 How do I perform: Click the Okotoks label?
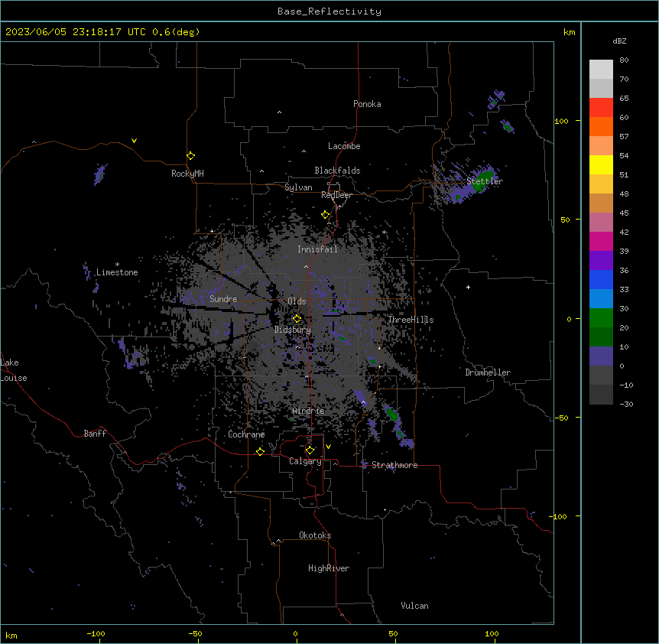click(315, 535)
